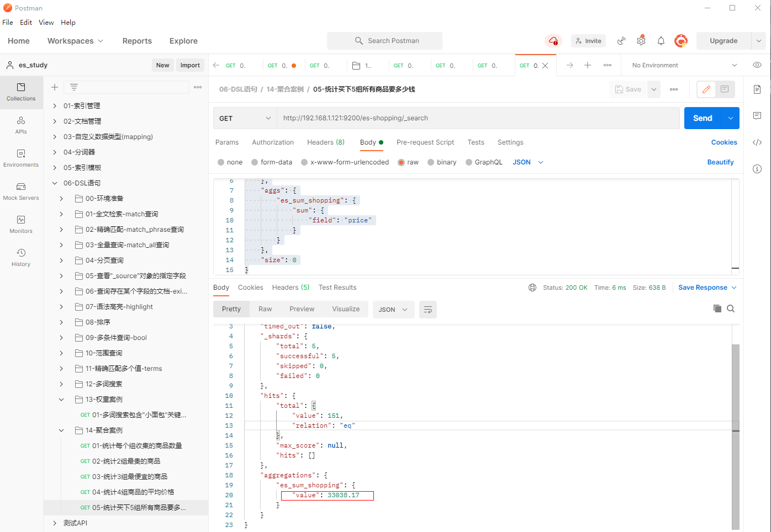This screenshot has width=771, height=532.
Task: Open the GET method dropdown
Action: click(x=245, y=118)
